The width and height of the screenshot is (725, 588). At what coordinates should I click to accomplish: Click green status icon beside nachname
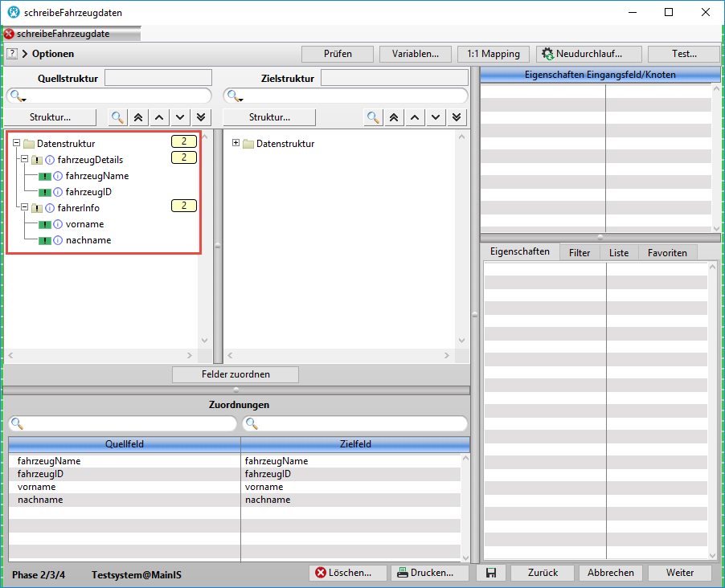(45, 240)
